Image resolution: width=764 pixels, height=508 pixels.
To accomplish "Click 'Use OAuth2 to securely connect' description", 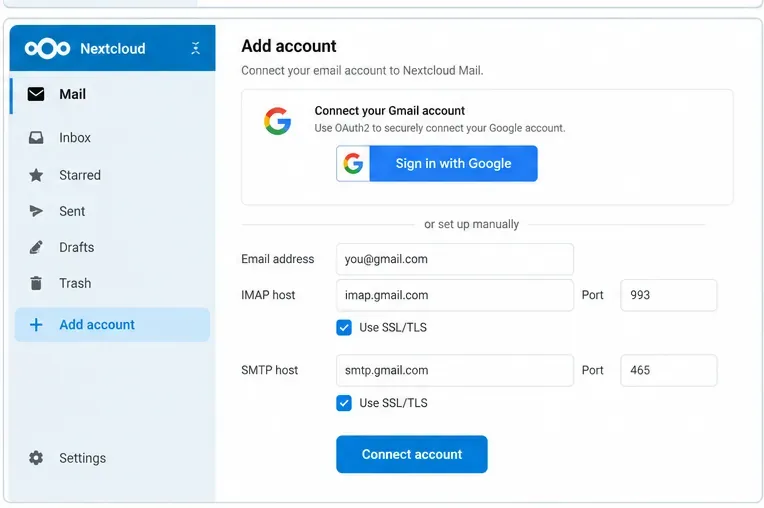I will (440, 128).
